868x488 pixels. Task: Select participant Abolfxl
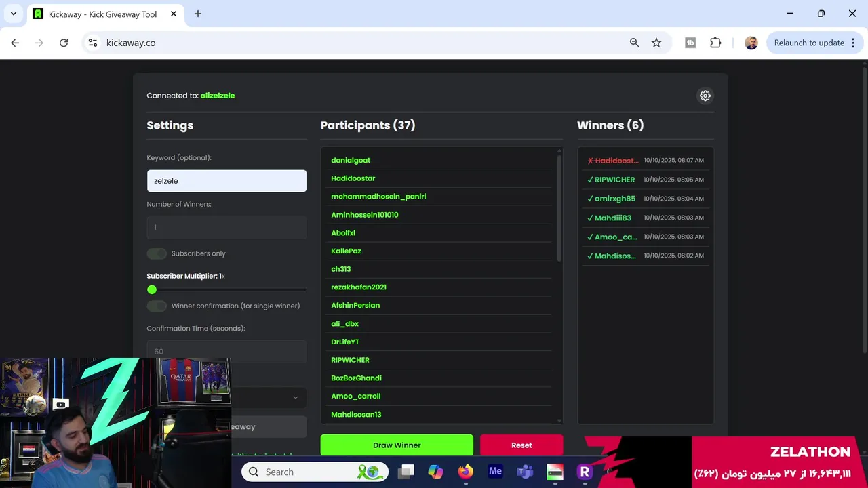pyautogui.click(x=343, y=233)
